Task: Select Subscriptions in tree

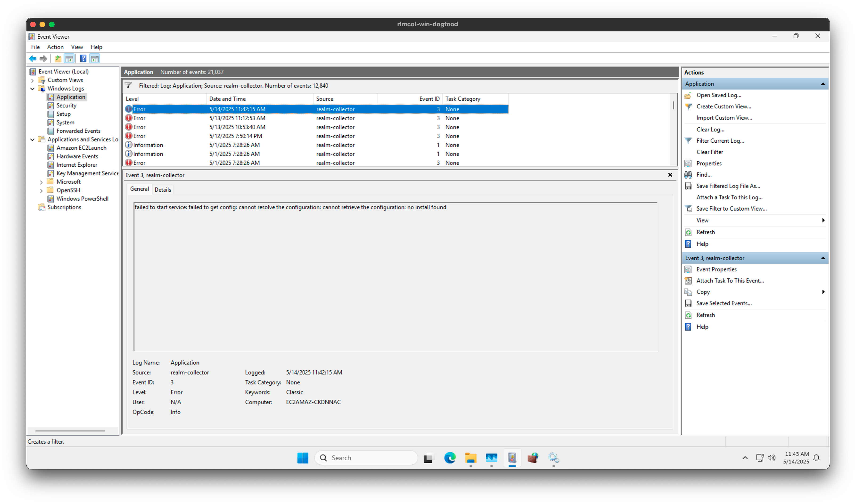Action: pos(64,208)
